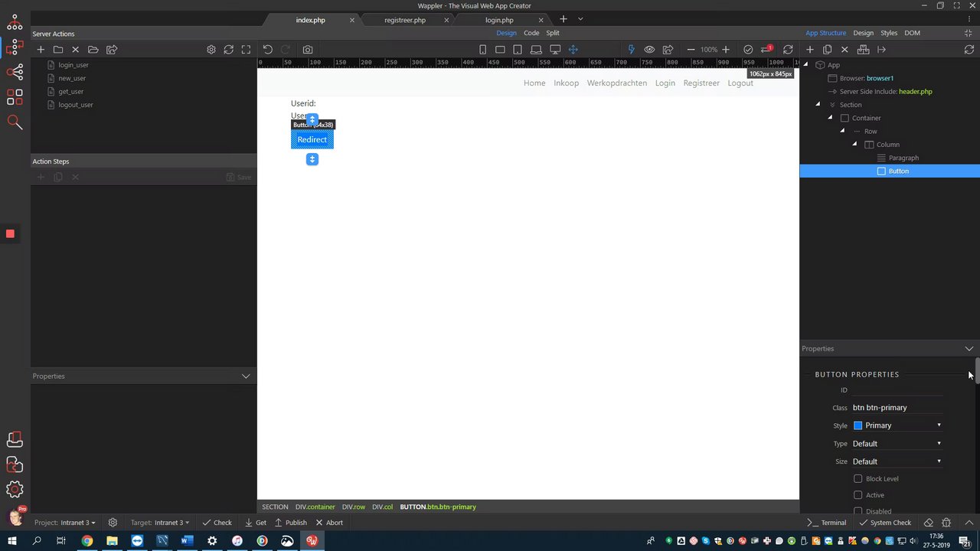Zoom out the design view with minus
Screen dimensions: 980x551
coord(691,50)
